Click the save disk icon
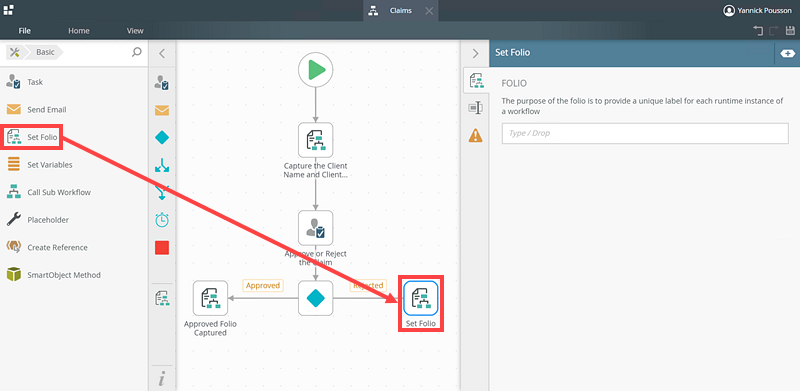The image size is (800, 391). (x=790, y=31)
